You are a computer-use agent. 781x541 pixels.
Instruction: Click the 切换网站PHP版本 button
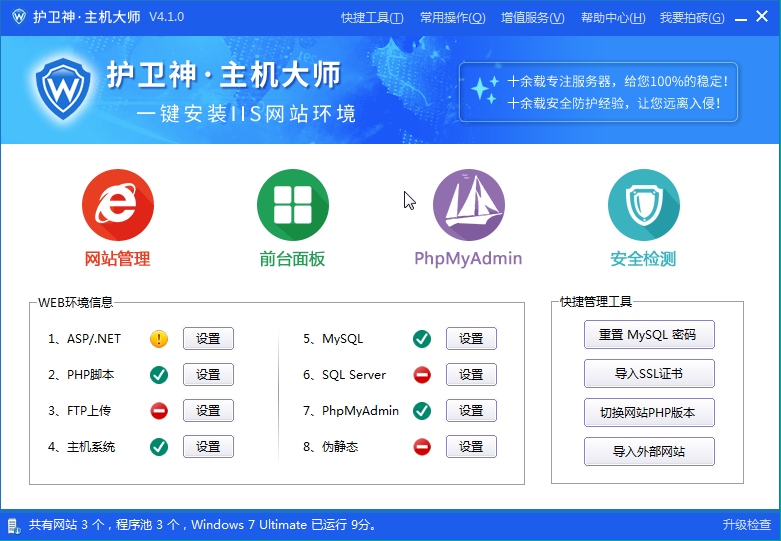(x=649, y=412)
